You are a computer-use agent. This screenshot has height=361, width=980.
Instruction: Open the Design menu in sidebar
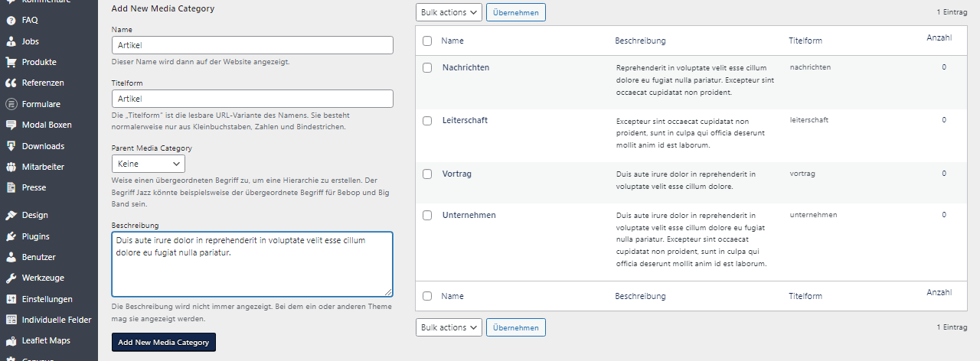[34, 216]
